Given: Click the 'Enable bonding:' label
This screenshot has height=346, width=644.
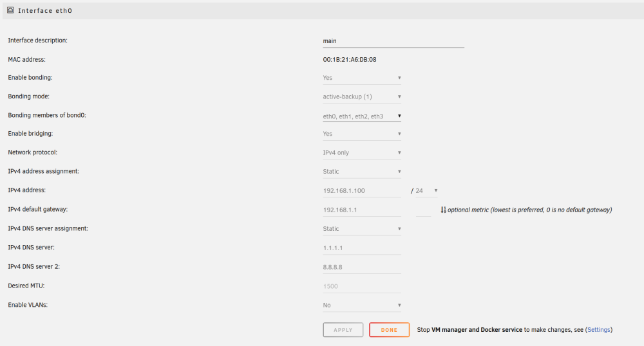Looking at the screenshot, I should point(30,77).
